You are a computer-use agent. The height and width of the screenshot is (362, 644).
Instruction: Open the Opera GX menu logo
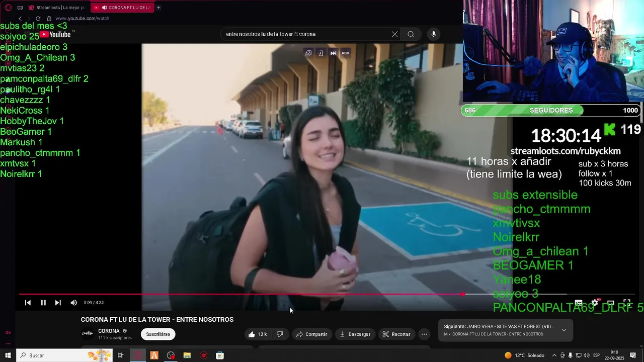[x=8, y=8]
